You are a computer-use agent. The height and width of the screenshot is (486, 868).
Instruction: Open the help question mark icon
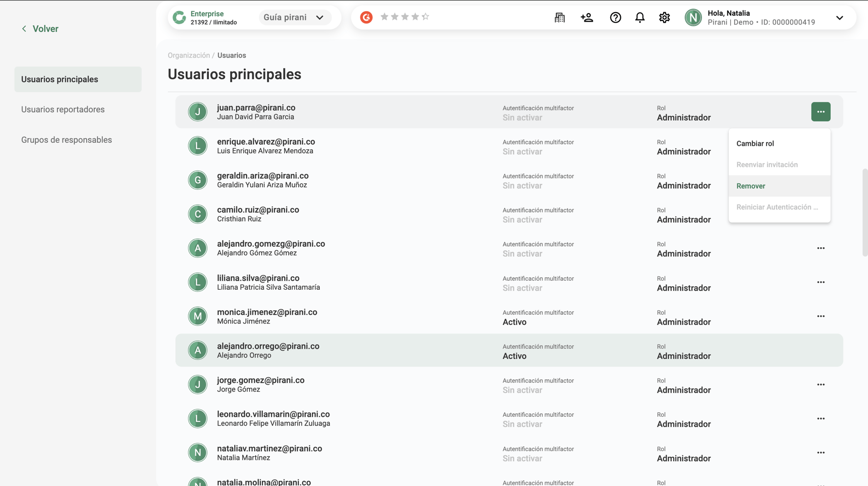615,18
